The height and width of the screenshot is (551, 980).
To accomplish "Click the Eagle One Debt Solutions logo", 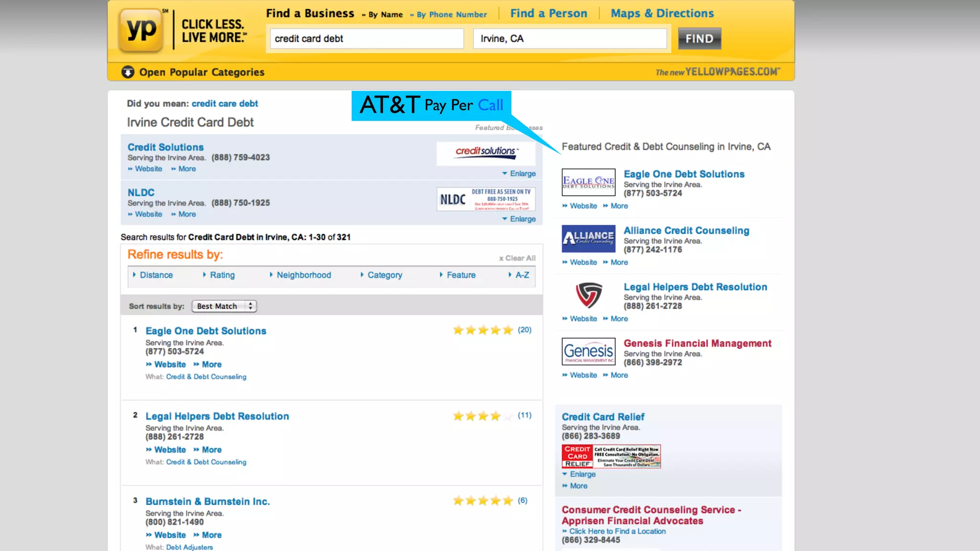I will 589,182.
